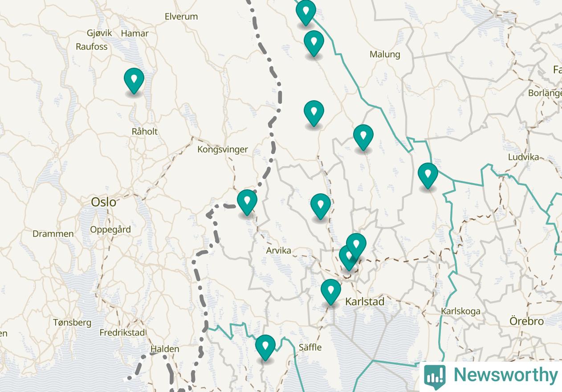The image size is (562, 392).
Task: Select the pin between Malung and Arvika
Action: (x=363, y=137)
